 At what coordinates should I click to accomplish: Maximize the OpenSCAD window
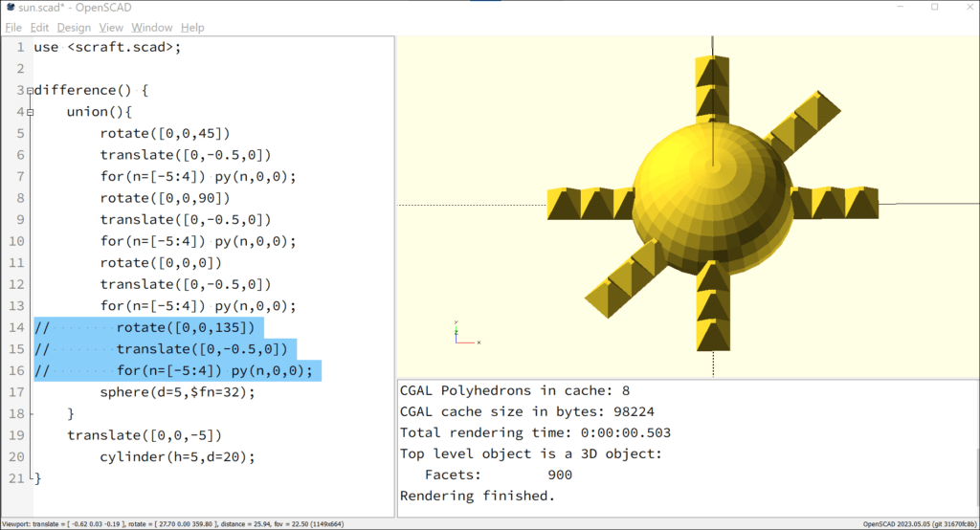(x=934, y=8)
